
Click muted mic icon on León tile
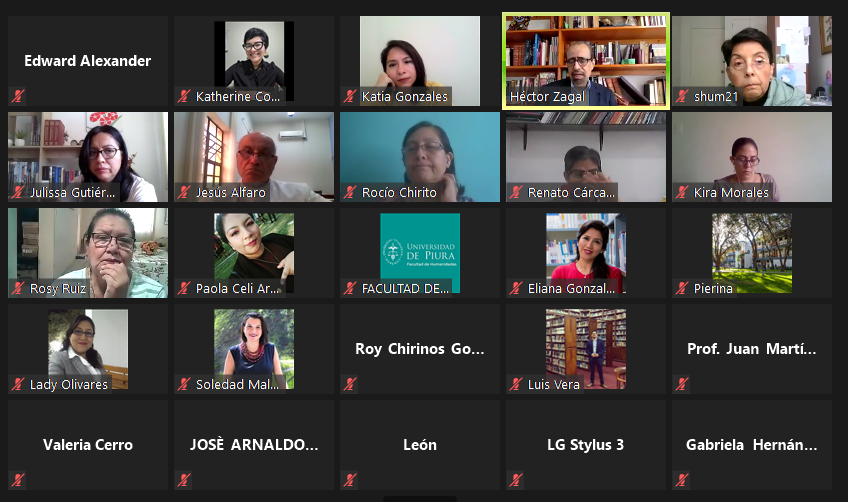pyautogui.click(x=350, y=480)
